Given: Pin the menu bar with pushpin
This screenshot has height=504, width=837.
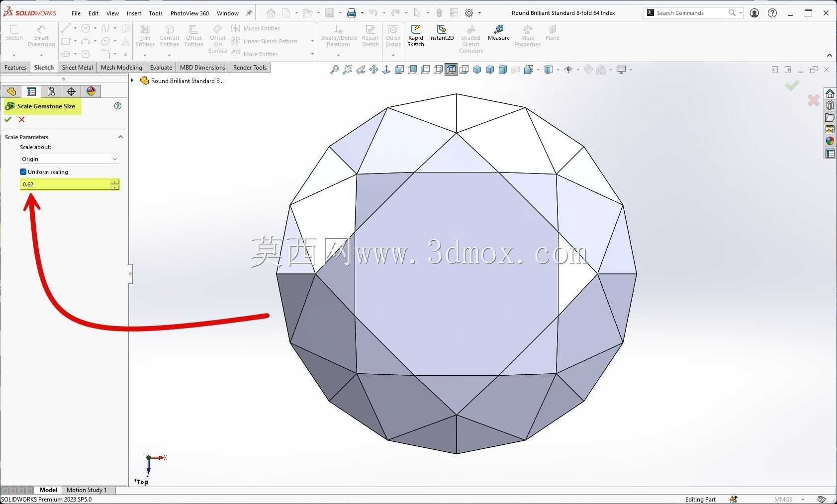Looking at the screenshot, I should coord(249,13).
